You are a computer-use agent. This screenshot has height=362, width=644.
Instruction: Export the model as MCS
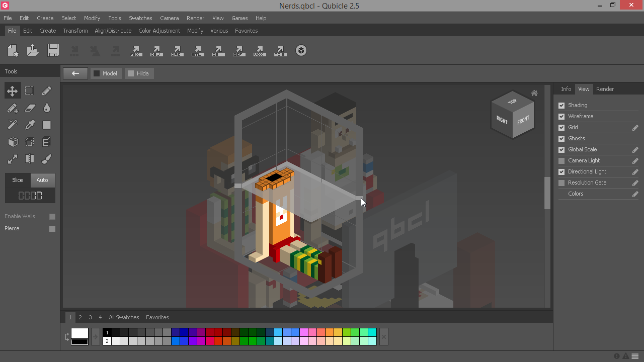[x=280, y=51]
